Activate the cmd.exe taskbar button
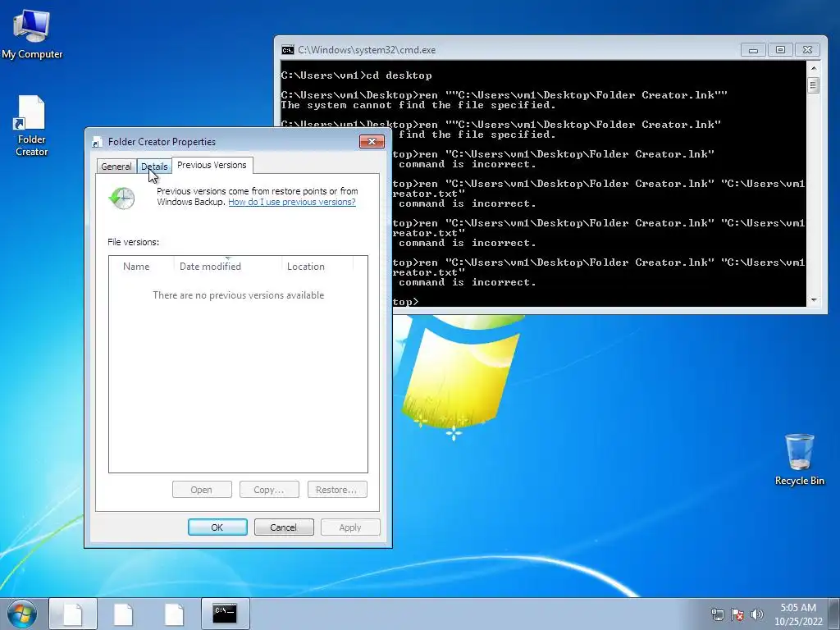This screenshot has height=630, width=840. 225,614
